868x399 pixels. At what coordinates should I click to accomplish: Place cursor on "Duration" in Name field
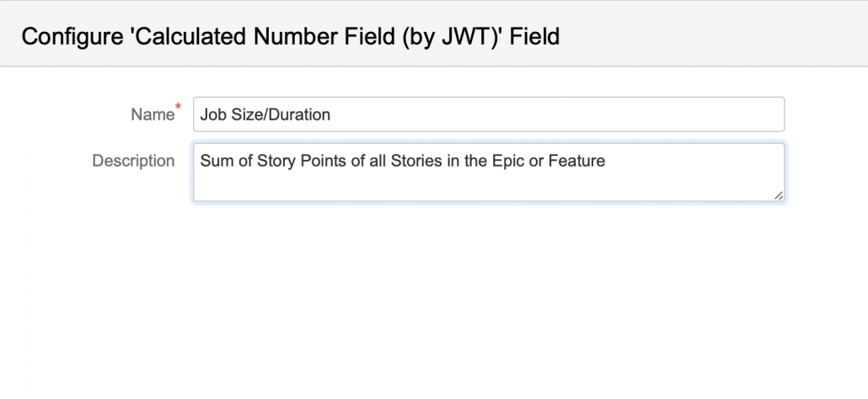point(300,114)
